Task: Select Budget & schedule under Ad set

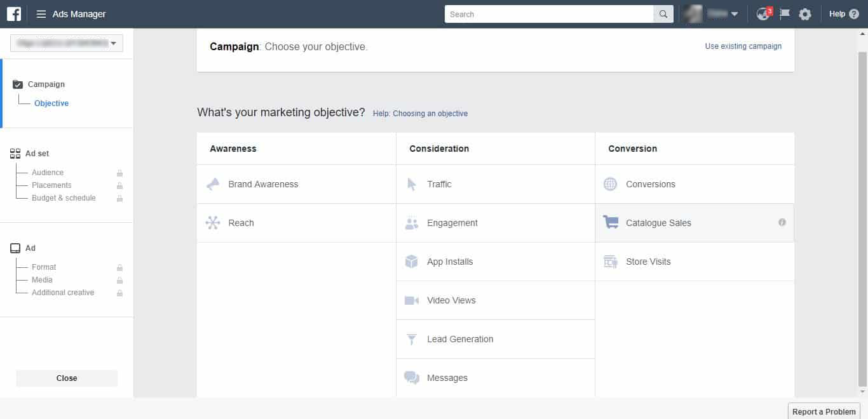Action: [x=64, y=198]
